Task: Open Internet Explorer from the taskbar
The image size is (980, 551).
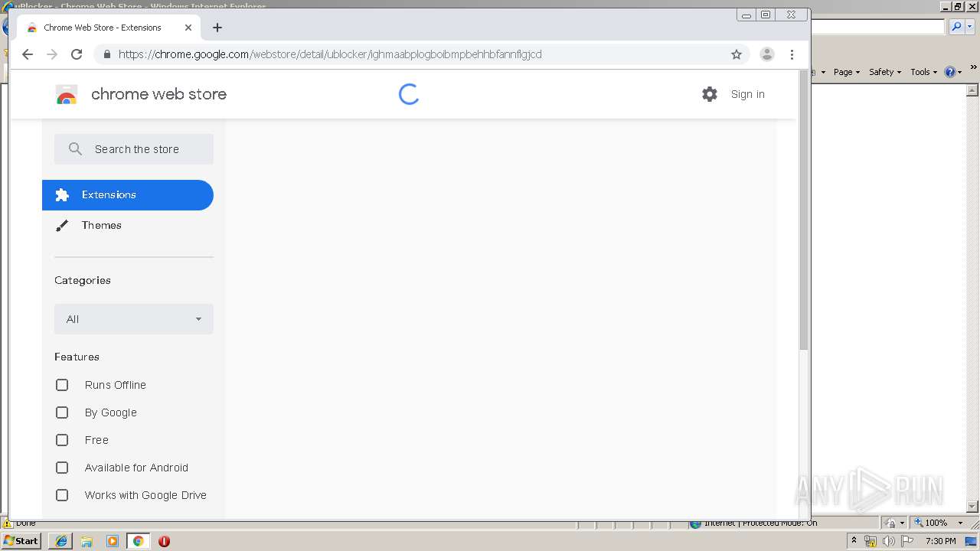Action: 60,541
